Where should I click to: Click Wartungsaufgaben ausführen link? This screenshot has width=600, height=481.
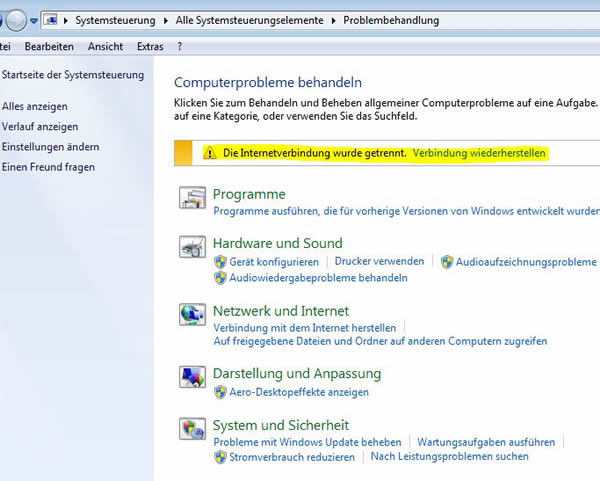(486, 442)
